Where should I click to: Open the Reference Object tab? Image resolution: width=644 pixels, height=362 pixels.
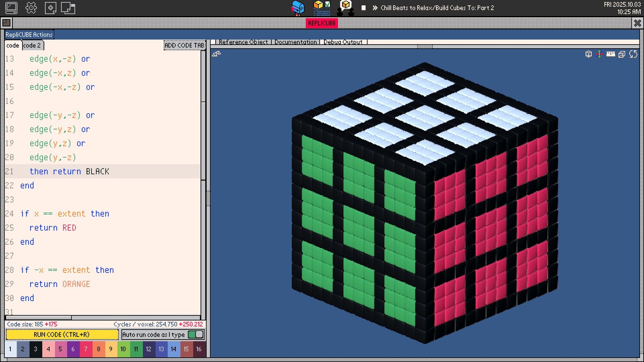point(243,42)
